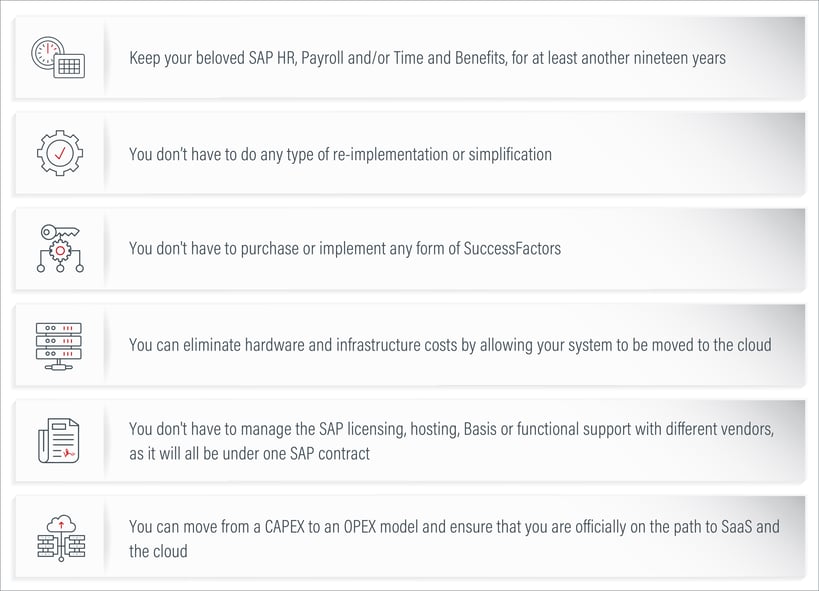Click the cloud atop the firewall icon
Viewport: 819px width, 591px height.
pyautogui.click(x=59, y=523)
